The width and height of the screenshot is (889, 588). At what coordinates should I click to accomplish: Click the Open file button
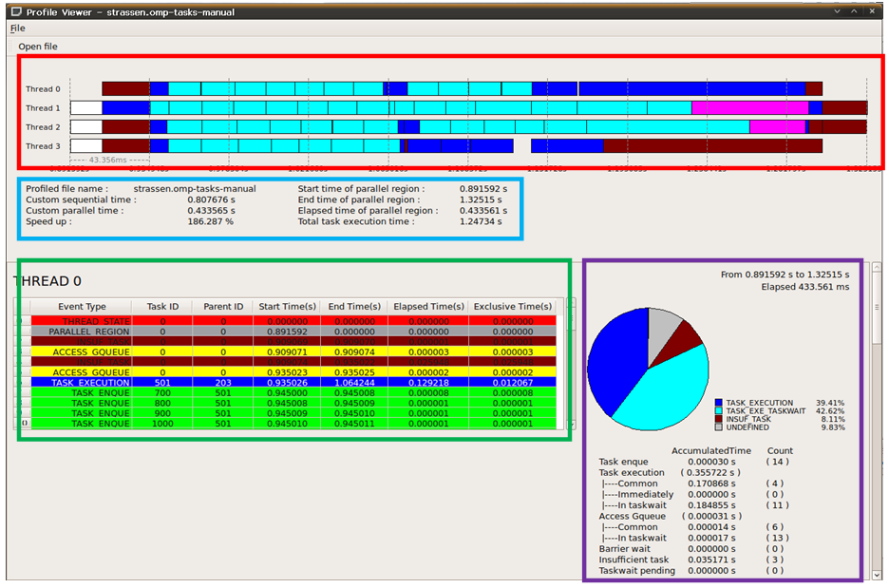[x=38, y=47]
